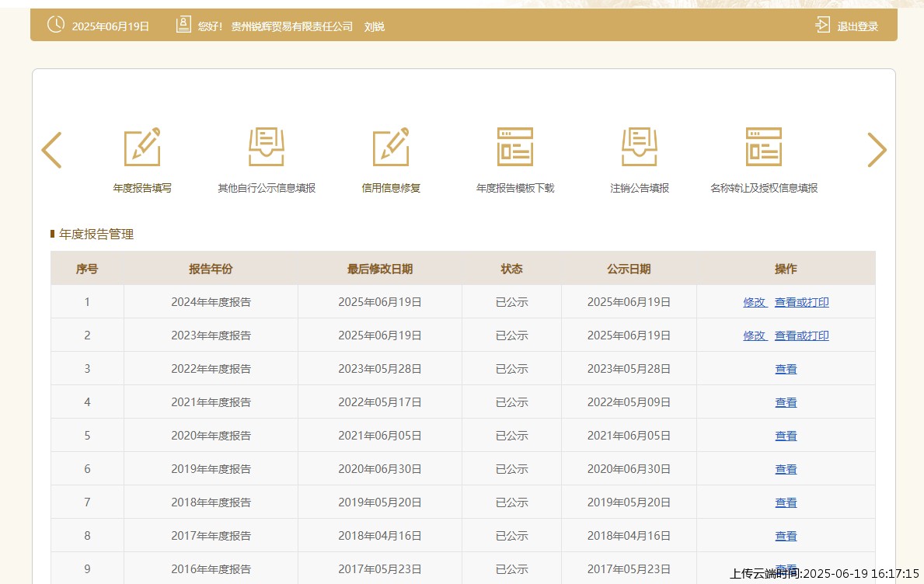Image resolution: width=924 pixels, height=584 pixels.
Task: Click 查看 for the 2019年年度报告 row
Action: tap(786, 469)
